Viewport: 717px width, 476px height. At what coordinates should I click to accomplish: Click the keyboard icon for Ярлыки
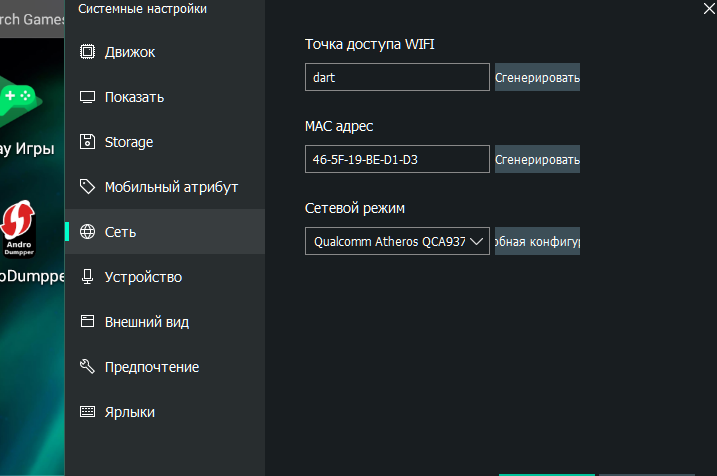pos(87,412)
